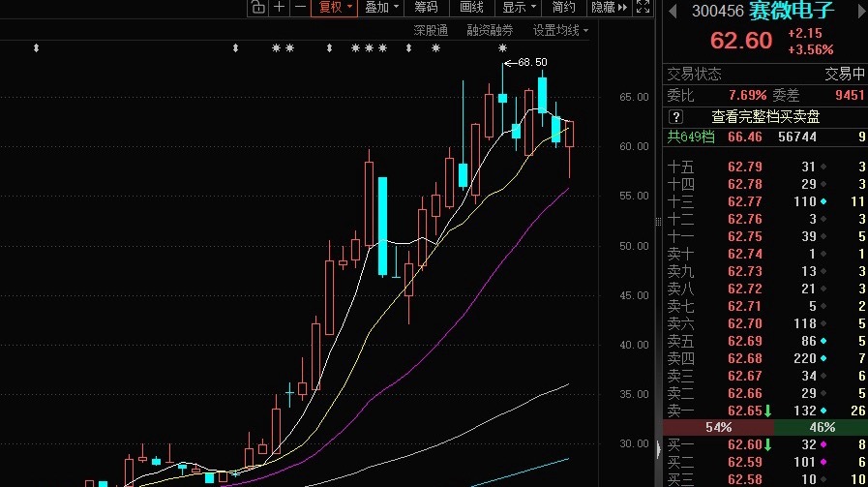Image resolution: width=868 pixels, height=487 pixels.
Task: Select the 画线 drawing tool
Action: 471,7
